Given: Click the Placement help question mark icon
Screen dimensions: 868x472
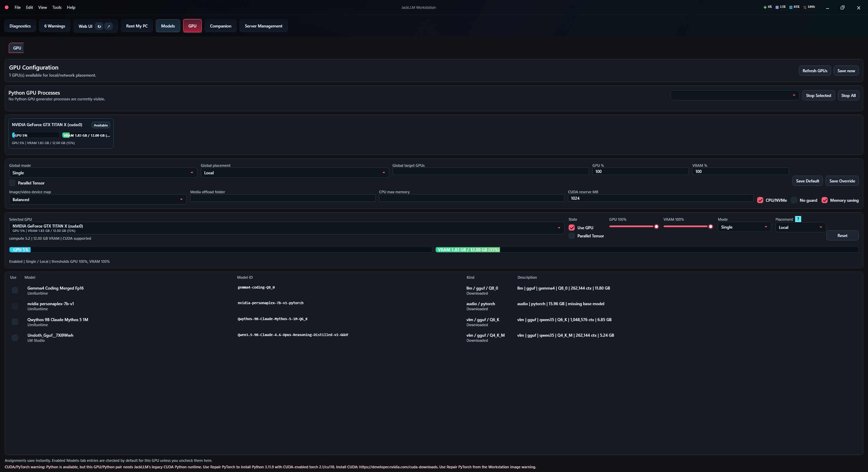Looking at the screenshot, I should pos(798,219).
